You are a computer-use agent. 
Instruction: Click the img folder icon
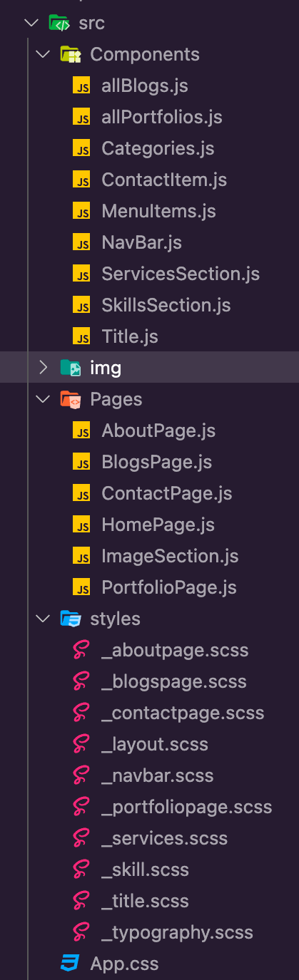click(x=70, y=368)
